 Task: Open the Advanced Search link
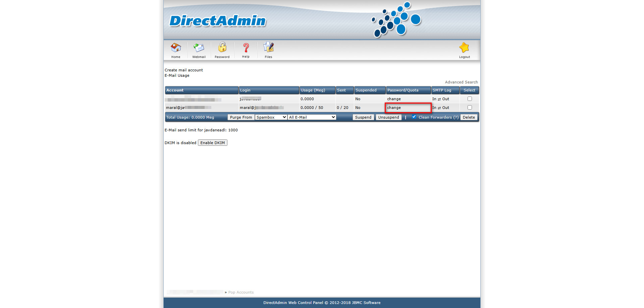tap(461, 82)
